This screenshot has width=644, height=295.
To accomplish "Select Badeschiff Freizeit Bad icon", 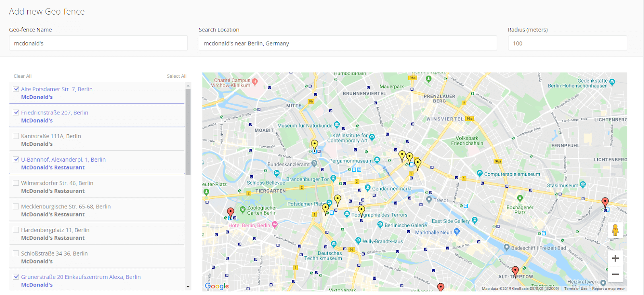I will coord(507,247).
